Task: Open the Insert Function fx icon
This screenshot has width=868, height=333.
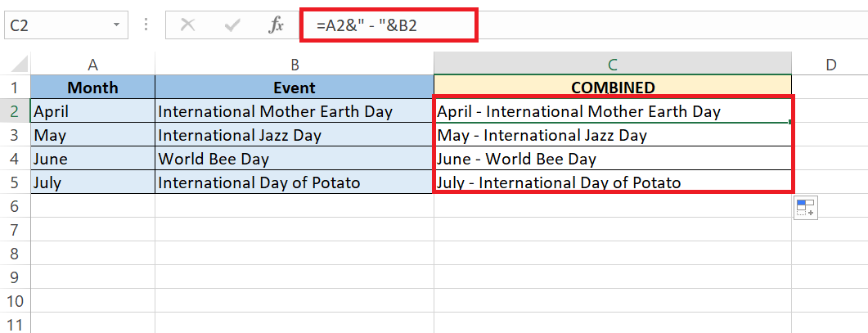Action: point(276,25)
